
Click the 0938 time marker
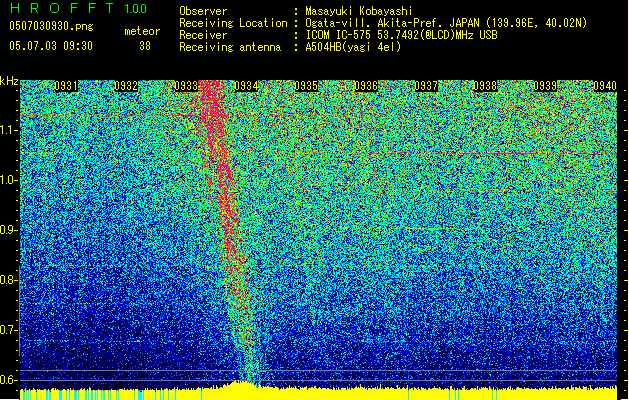tap(485, 86)
